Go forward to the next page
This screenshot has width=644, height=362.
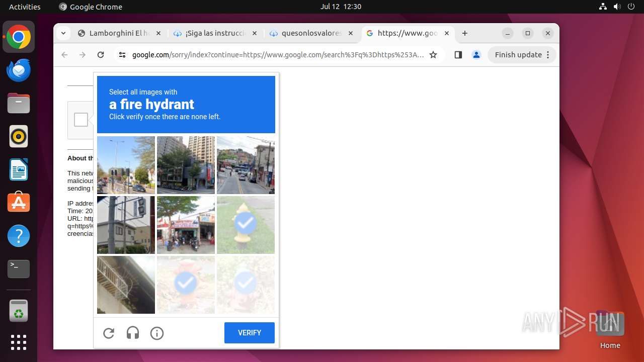tap(83, 55)
